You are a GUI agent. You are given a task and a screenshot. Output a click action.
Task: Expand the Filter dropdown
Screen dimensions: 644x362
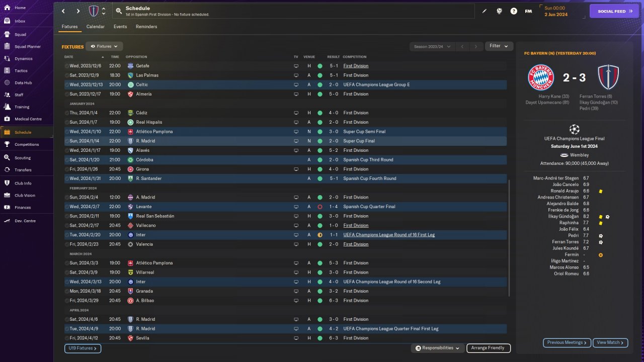(499, 46)
